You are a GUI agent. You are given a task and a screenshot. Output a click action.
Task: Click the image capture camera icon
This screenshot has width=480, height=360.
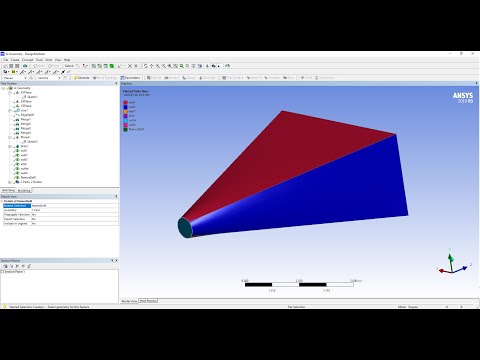point(25,66)
